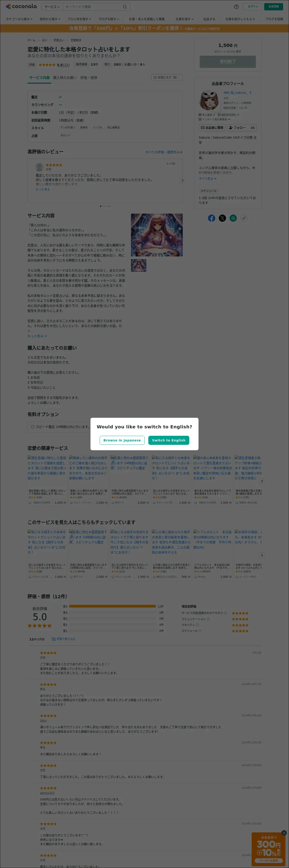The height and width of the screenshot is (868, 289).
Task: Show the next top-rated review with arrow
Action: pos(183,180)
